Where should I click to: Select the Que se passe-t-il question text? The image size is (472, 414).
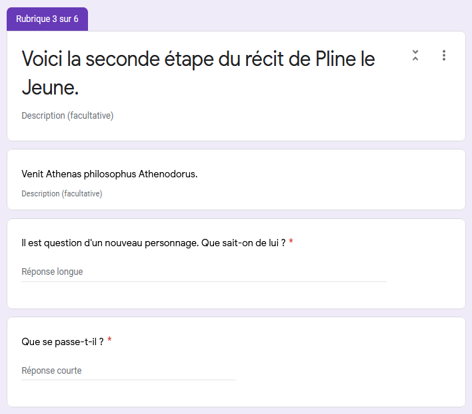tap(63, 342)
